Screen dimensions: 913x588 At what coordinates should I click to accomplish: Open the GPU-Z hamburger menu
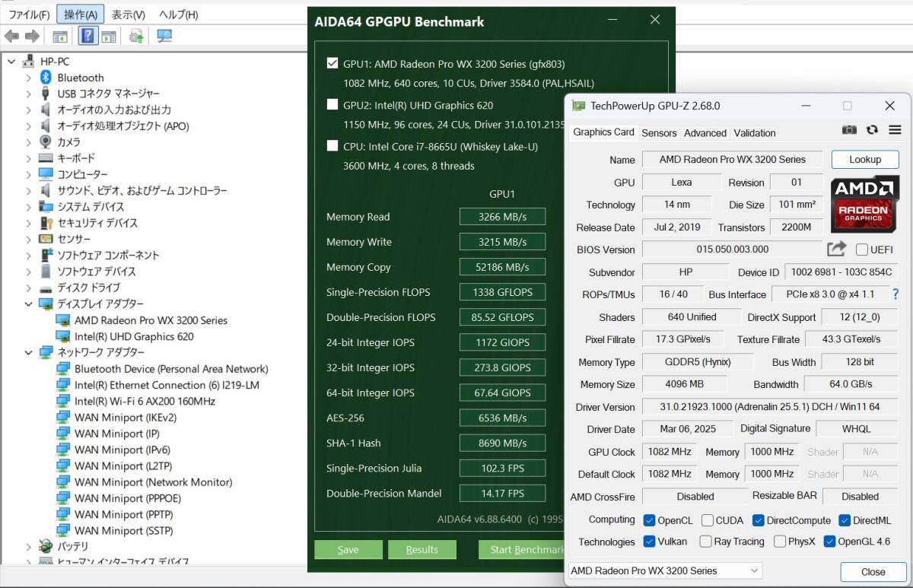point(895,131)
